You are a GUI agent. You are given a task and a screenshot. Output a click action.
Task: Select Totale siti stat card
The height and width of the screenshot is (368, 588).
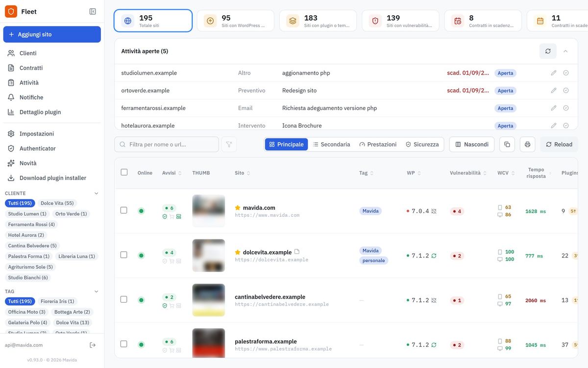(153, 21)
